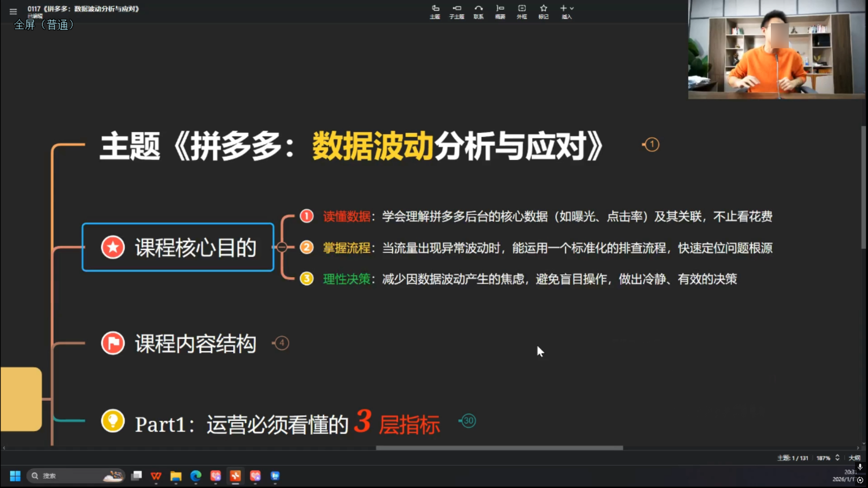Toggle the 全屏（普通） display mode label
868x488 pixels.
point(43,24)
